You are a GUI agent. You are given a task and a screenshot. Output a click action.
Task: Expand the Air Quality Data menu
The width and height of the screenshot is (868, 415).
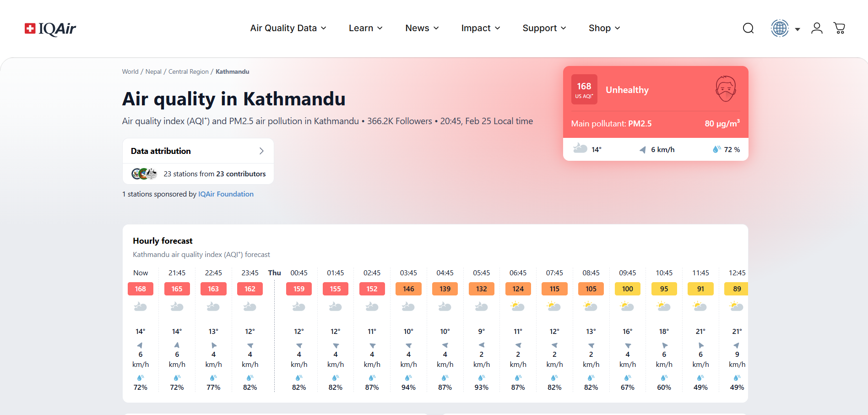point(288,28)
